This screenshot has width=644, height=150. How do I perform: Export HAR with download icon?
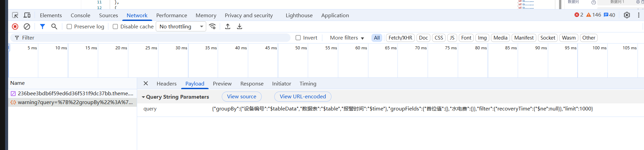pyautogui.click(x=239, y=26)
